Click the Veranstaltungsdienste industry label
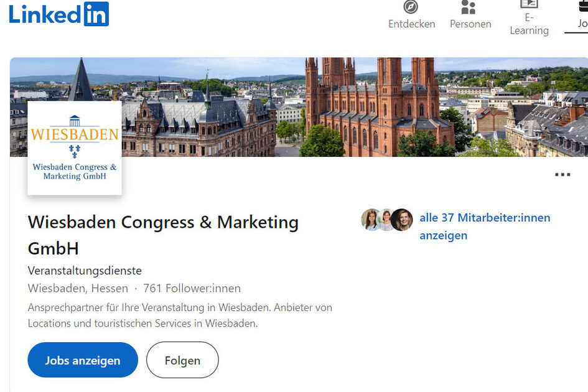This screenshot has width=588, height=392. click(x=85, y=271)
